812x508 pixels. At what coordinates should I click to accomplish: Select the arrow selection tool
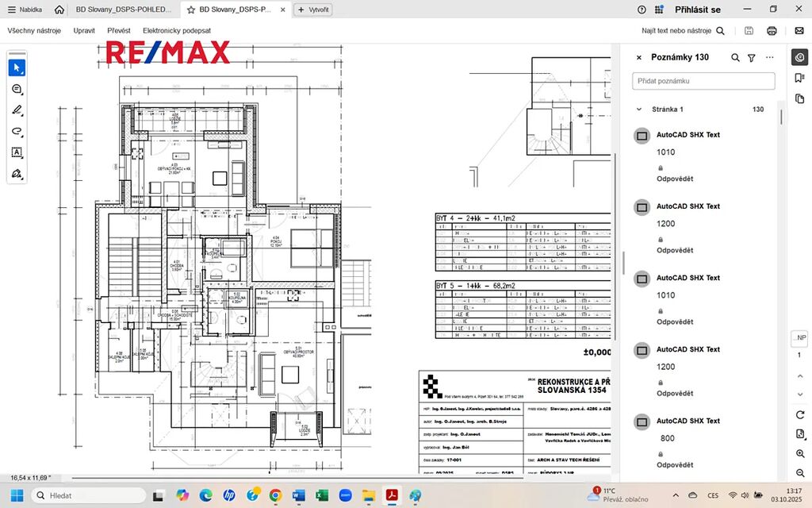click(17, 67)
